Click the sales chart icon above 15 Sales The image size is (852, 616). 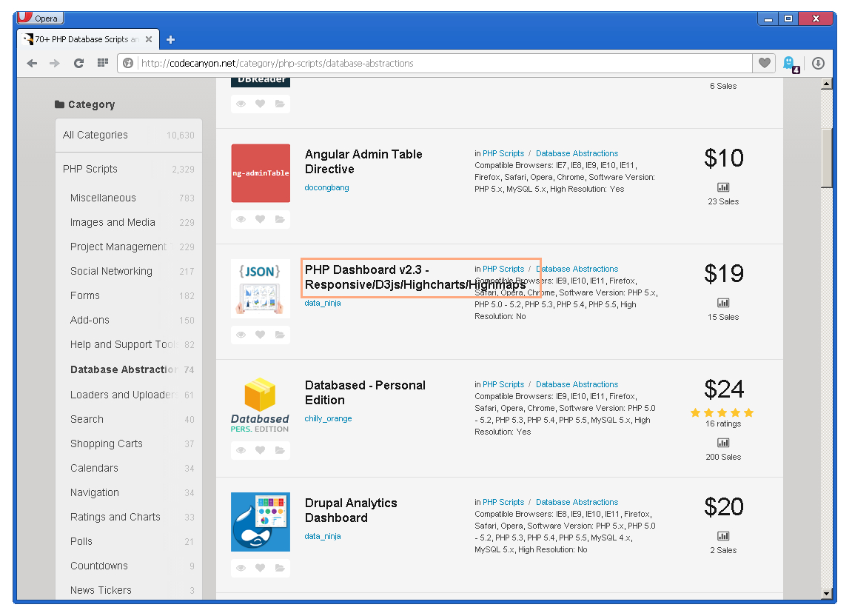coord(723,303)
